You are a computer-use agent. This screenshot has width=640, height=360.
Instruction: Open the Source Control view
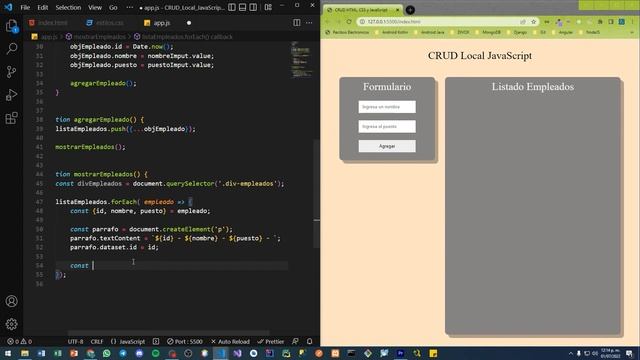tap(11, 72)
